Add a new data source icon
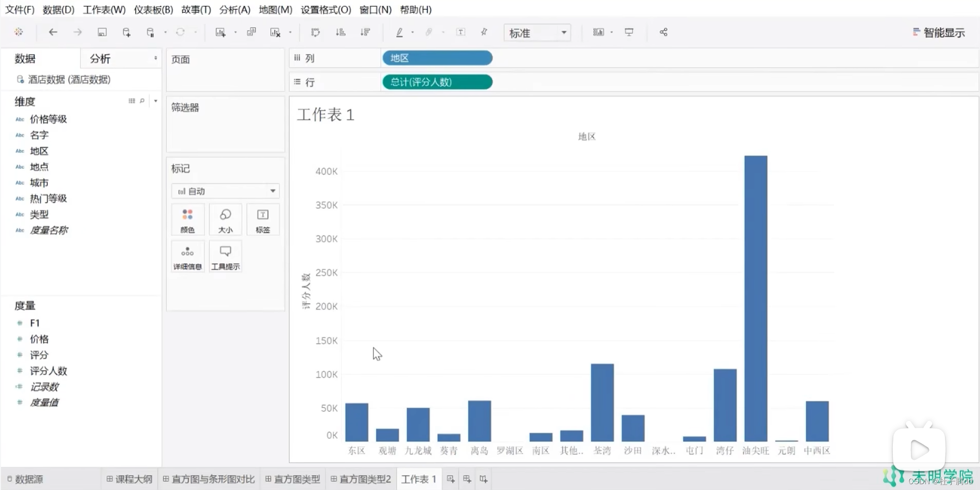980x490 pixels. [126, 32]
